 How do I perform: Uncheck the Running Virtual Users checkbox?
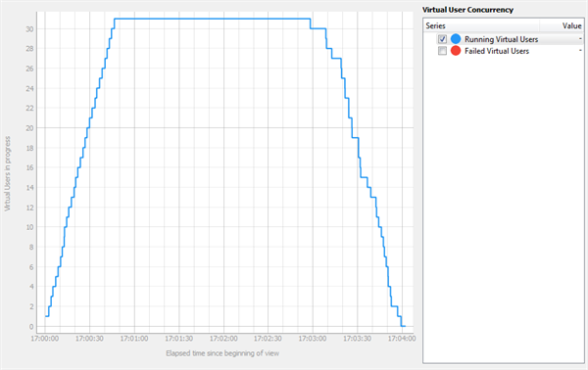(442, 39)
